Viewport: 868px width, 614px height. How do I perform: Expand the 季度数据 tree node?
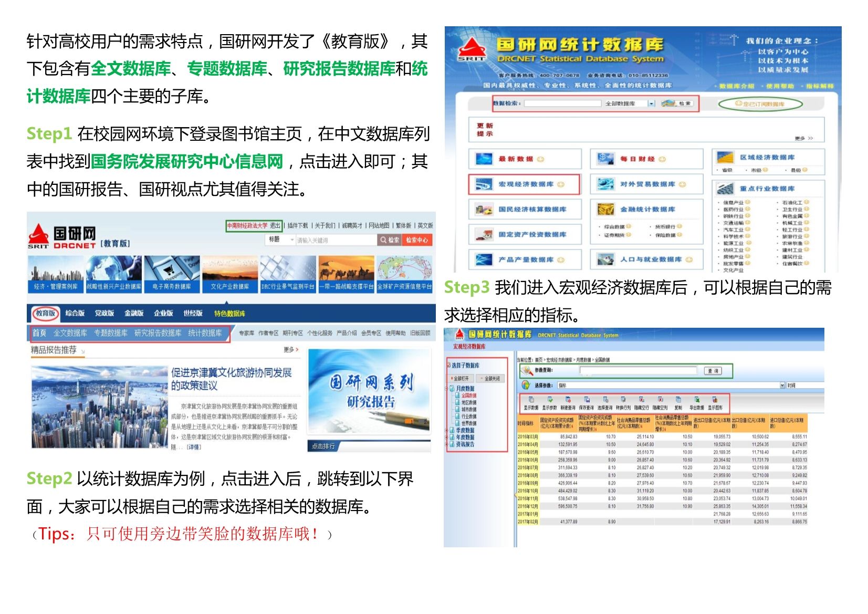(x=447, y=430)
